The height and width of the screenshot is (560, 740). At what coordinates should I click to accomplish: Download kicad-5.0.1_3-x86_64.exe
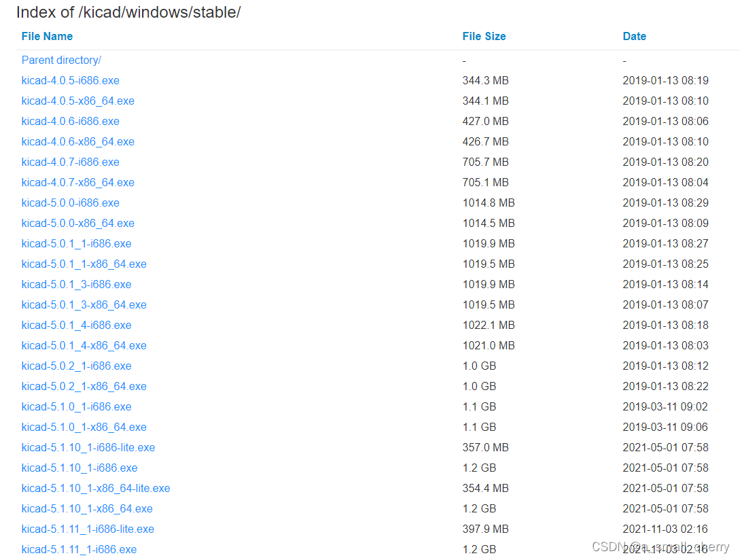(x=84, y=304)
